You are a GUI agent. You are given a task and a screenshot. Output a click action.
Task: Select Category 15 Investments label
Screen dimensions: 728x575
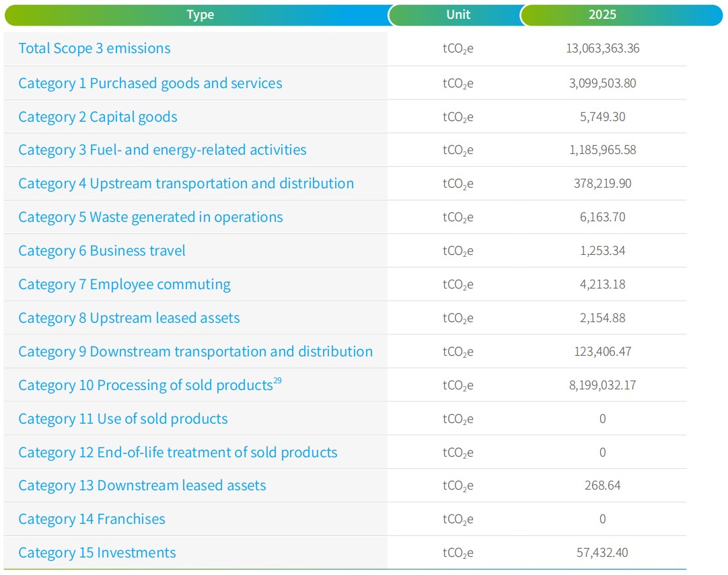tap(97, 553)
